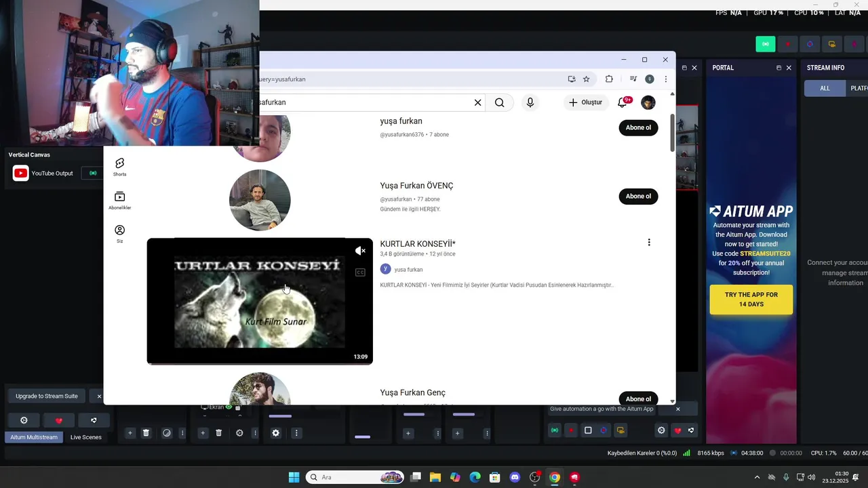The width and height of the screenshot is (868, 488).
Task: Open YouTube notifications bell
Action: 623,102
